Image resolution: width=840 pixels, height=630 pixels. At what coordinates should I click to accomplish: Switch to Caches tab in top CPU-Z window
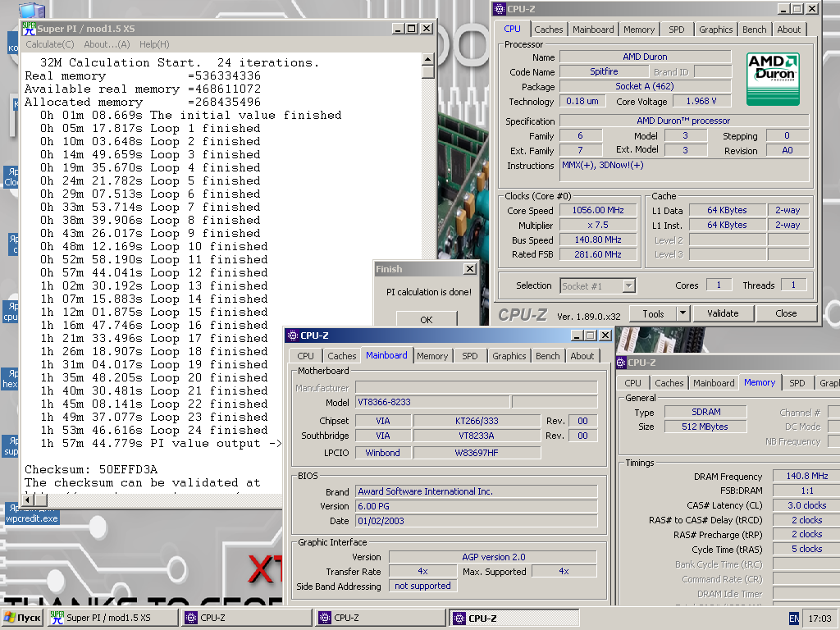click(x=549, y=30)
